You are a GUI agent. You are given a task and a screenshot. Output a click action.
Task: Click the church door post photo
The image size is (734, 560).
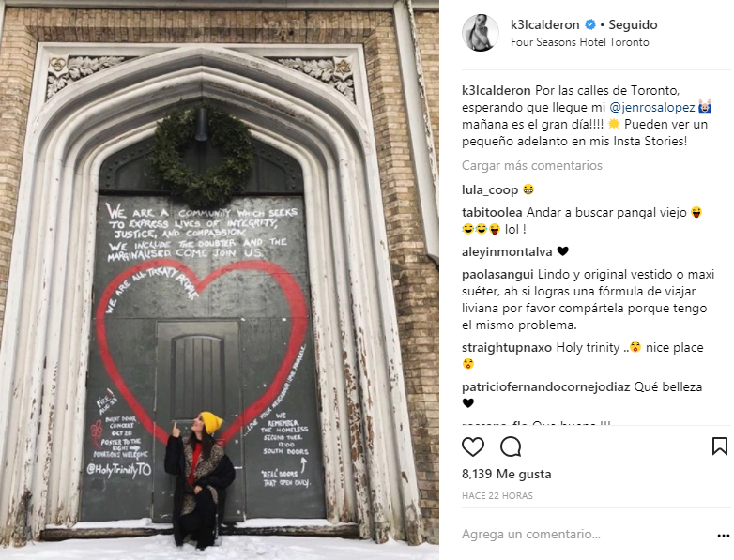220,280
